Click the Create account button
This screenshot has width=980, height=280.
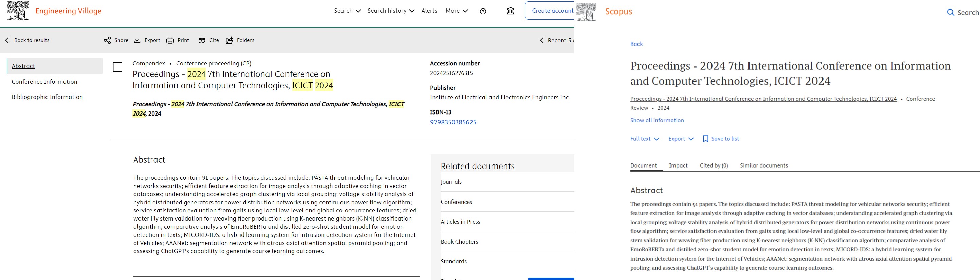[x=552, y=11]
